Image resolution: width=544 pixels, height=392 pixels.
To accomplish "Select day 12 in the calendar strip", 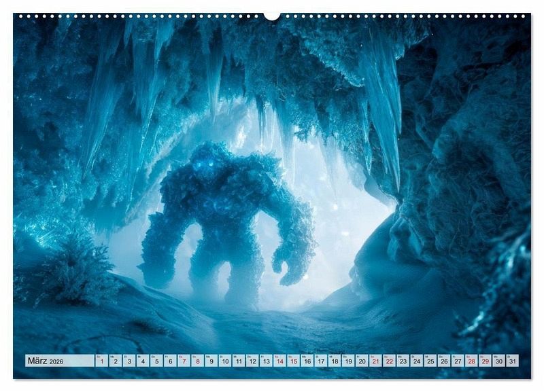I will pos(252,361).
